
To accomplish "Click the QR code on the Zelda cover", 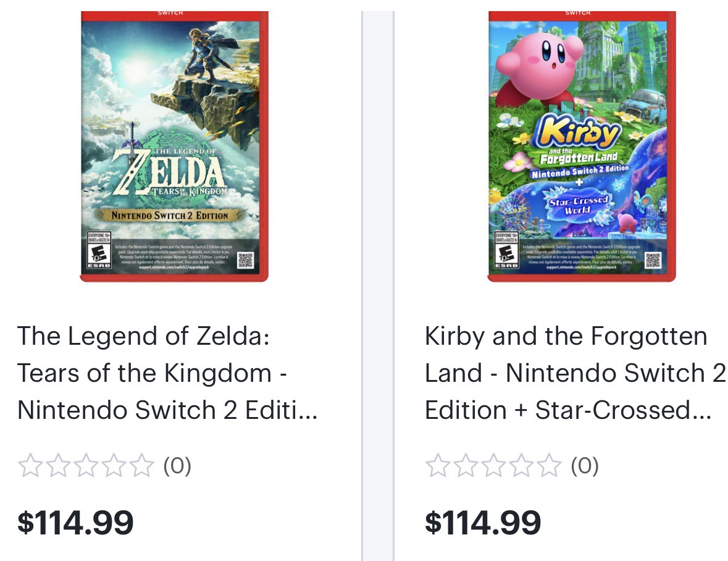I will coord(246,259).
